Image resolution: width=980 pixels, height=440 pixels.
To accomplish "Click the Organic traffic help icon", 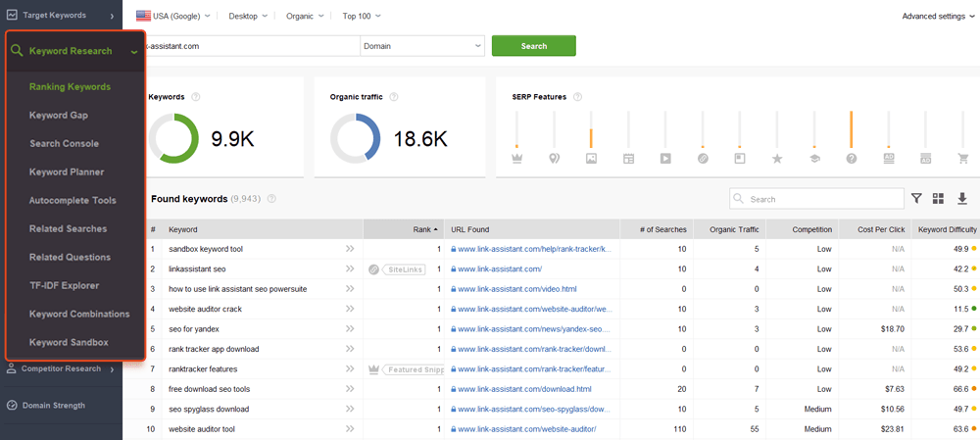I will (394, 97).
